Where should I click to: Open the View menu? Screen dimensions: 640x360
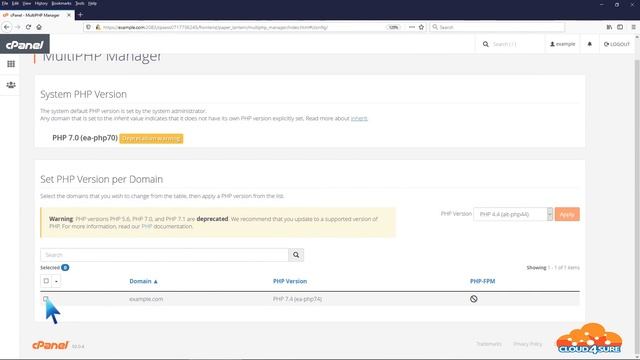click(27, 3)
